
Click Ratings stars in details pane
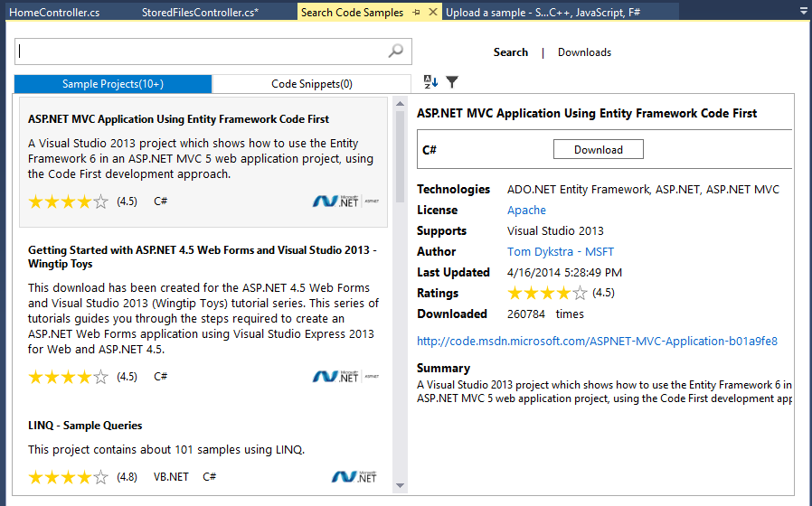(547, 294)
